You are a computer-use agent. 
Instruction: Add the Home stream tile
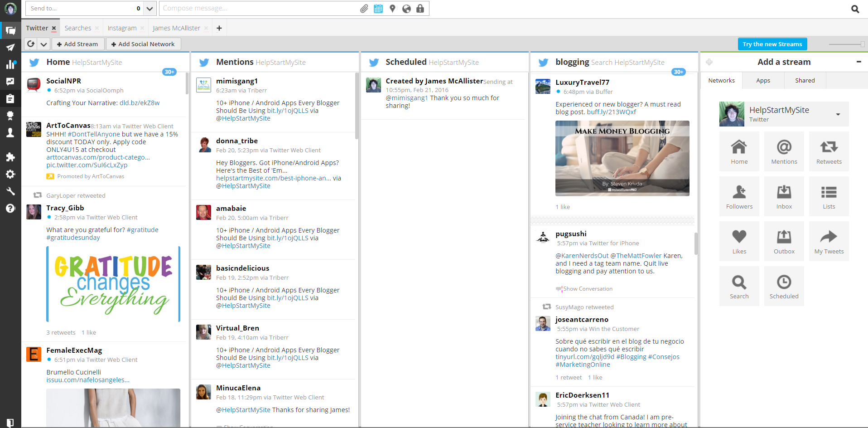(739, 151)
